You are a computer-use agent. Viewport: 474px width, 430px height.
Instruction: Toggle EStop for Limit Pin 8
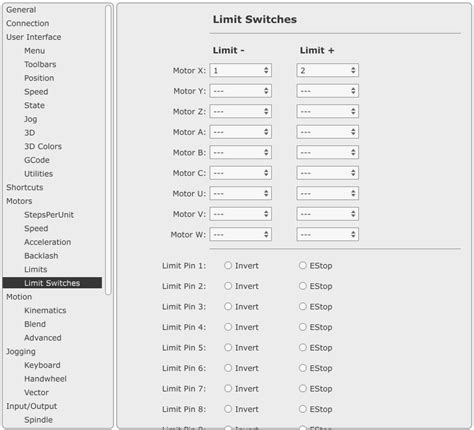pyautogui.click(x=303, y=409)
